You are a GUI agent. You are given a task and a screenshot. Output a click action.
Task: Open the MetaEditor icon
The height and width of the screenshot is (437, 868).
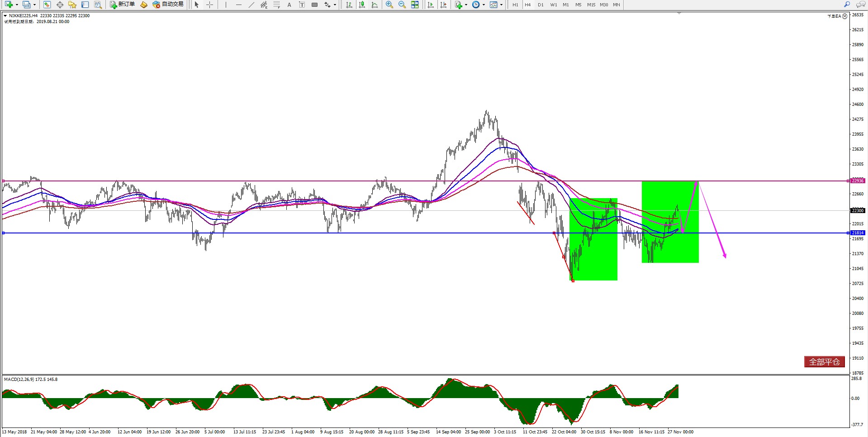(x=144, y=5)
